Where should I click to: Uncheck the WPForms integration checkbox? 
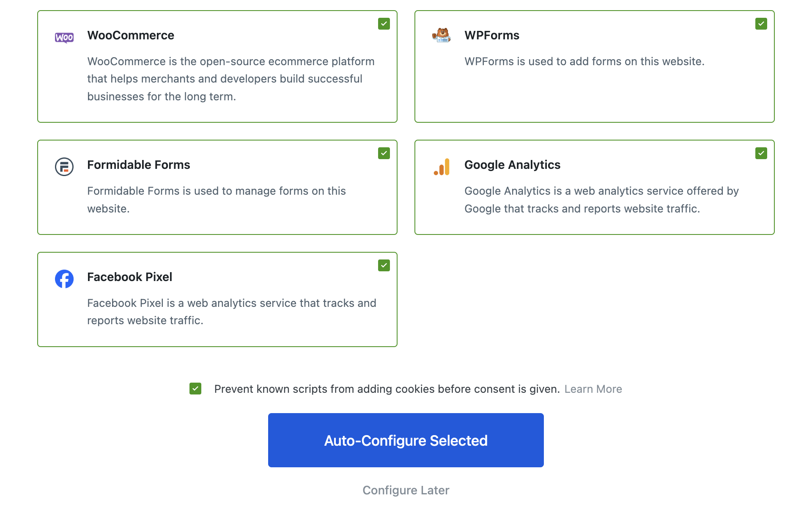click(761, 24)
